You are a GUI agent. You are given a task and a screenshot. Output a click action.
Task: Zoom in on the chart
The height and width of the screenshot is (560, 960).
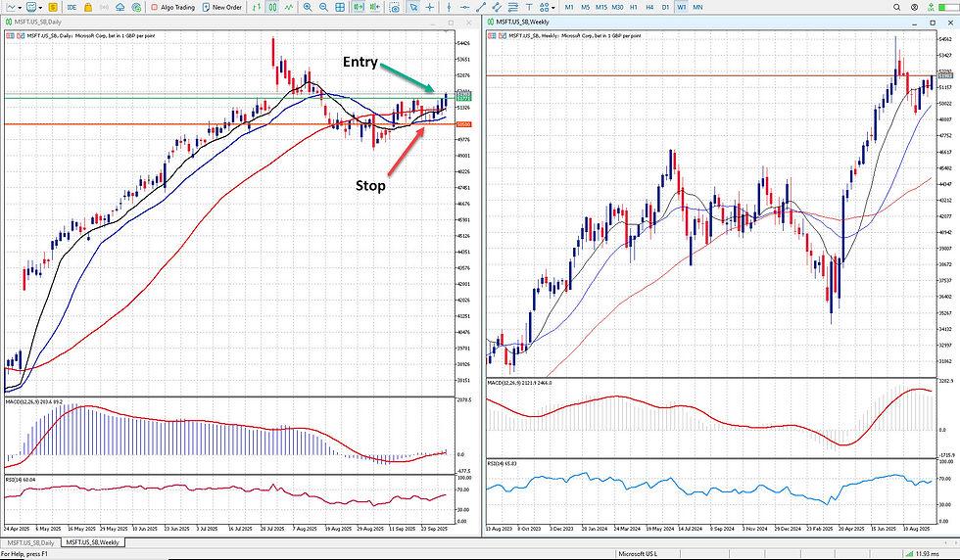tap(308, 8)
